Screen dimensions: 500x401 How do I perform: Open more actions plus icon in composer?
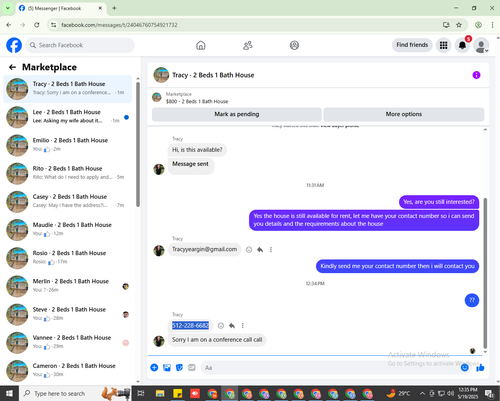click(x=154, y=368)
